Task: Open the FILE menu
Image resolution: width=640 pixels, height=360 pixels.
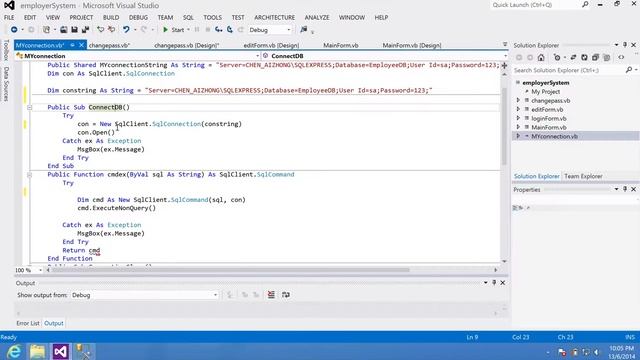Action: [9, 18]
